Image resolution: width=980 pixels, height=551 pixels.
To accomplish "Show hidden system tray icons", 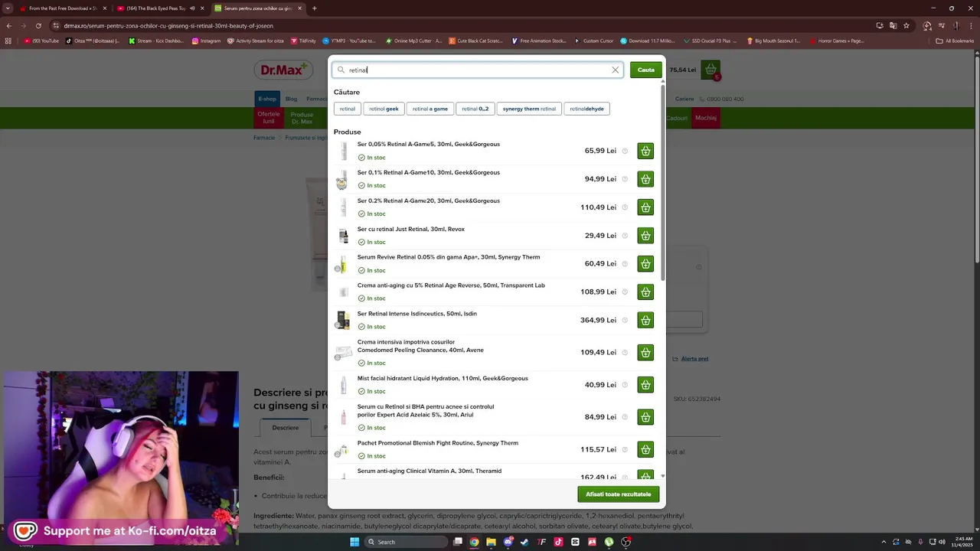I will [x=884, y=542].
